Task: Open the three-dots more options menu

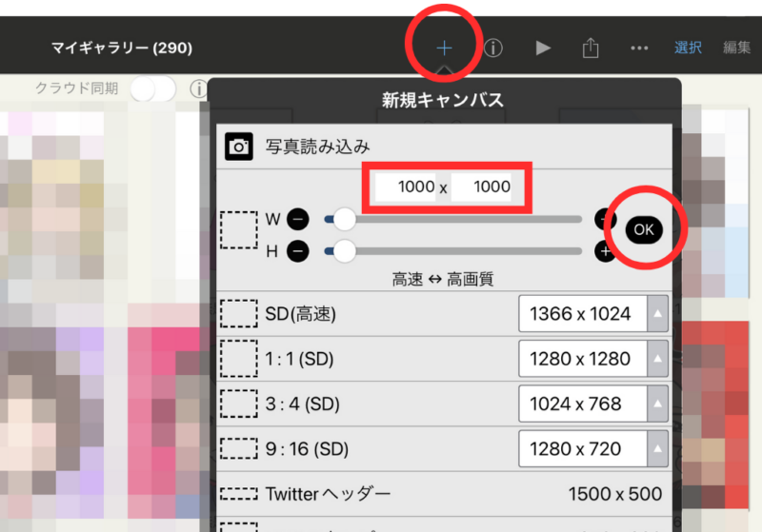Action: pos(639,48)
